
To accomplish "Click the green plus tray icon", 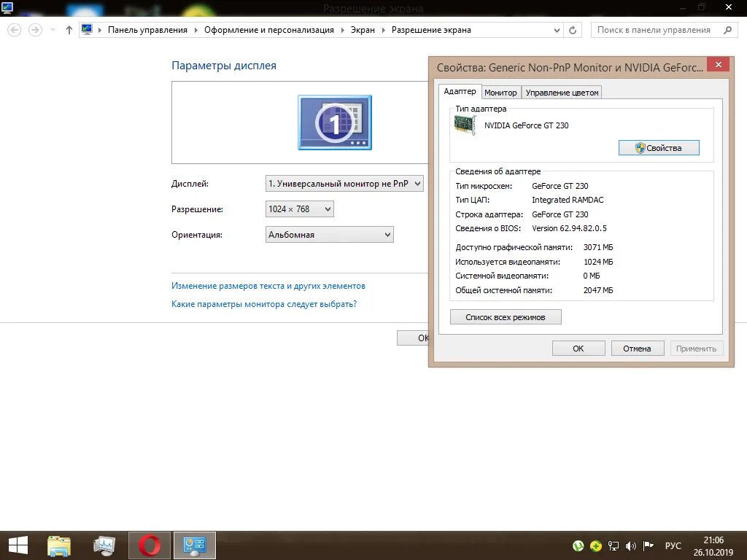I will 595,545.
